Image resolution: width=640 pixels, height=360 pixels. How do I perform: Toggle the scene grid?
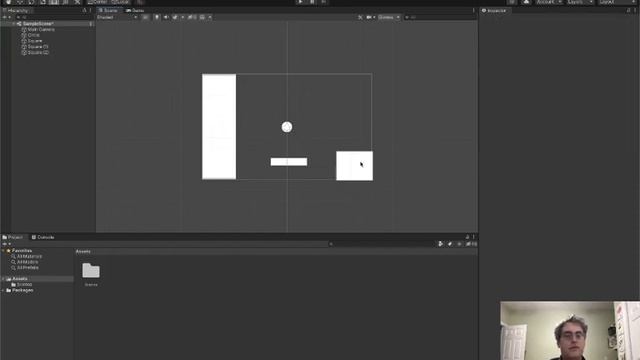click(202, 18)
